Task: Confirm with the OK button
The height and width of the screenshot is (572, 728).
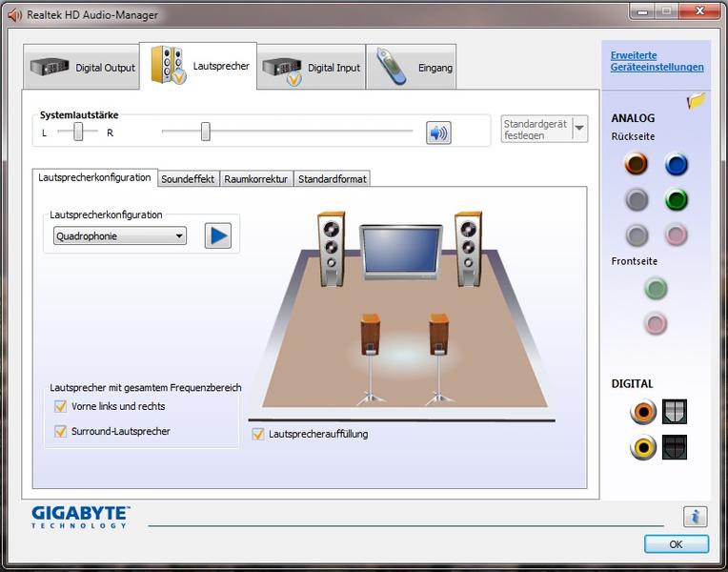Action: [x=676, y=544]
